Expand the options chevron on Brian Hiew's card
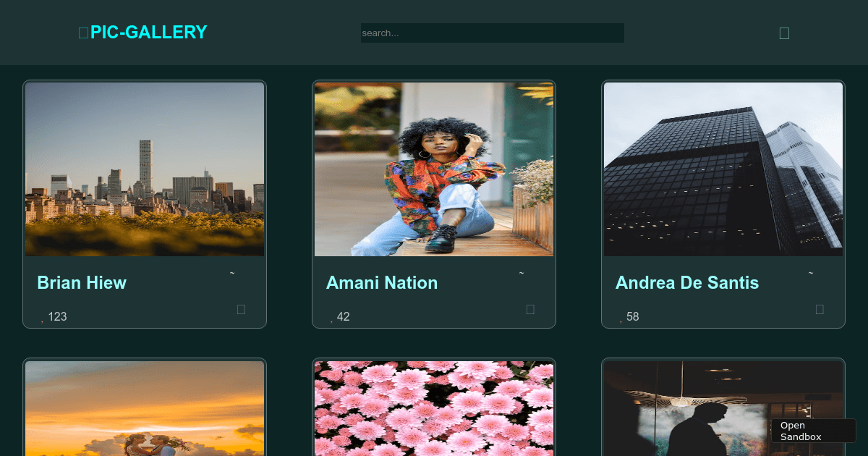This screenshot has width=868, height=456. [232, 274]
